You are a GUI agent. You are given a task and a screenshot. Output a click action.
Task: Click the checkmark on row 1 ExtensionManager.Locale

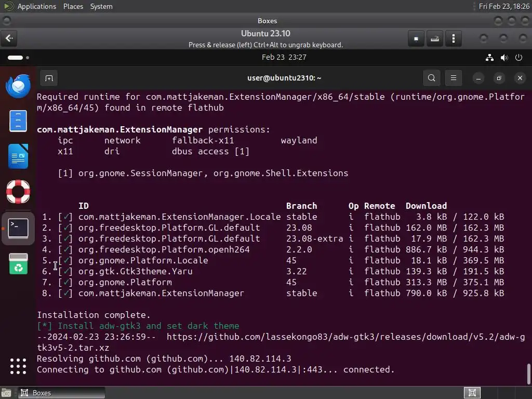[65, 217]
